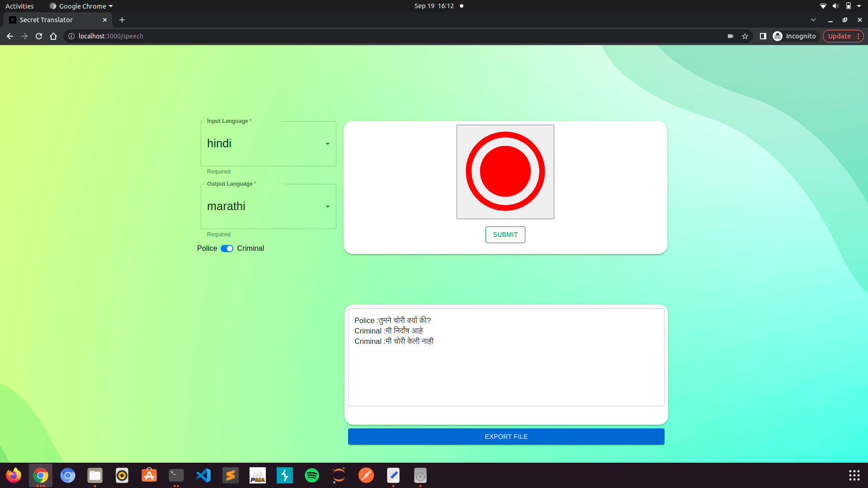Viewport: 868px width, 488px height.
Task: Open the Google Chrome app menu in top bar
Action: tap(81, 6)
